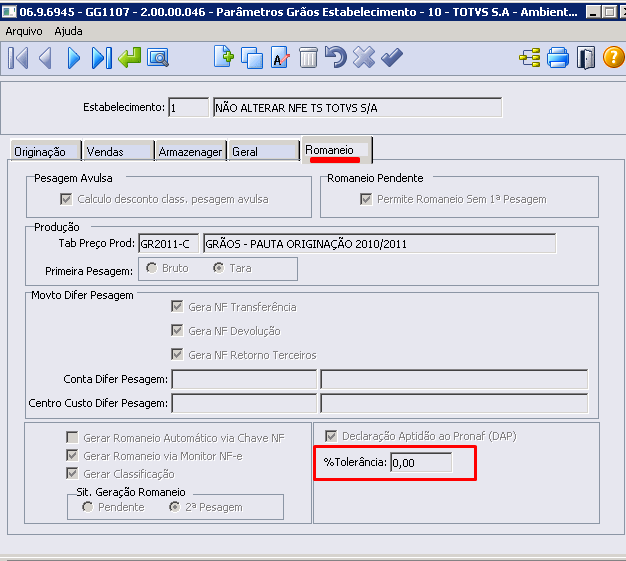626x561 pixels.
Task: Select Tara for Primeira Pesagem
Action: (218, 268)
